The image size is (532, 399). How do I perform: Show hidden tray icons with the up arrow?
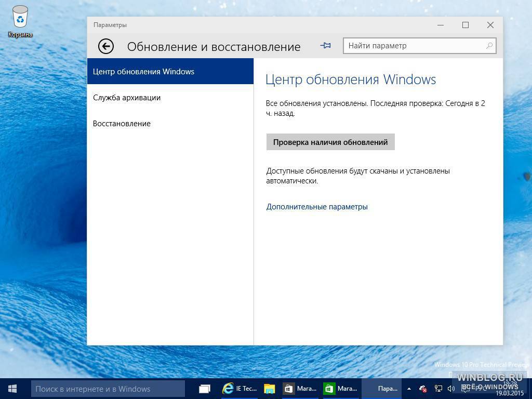pyautogui.click(x=409, y=389)
